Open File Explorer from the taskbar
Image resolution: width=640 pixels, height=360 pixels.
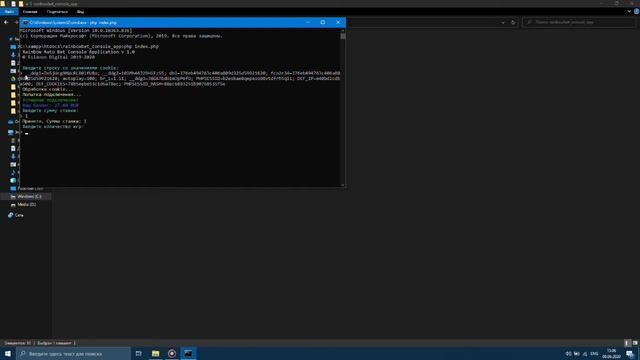(x=156, y=353)
